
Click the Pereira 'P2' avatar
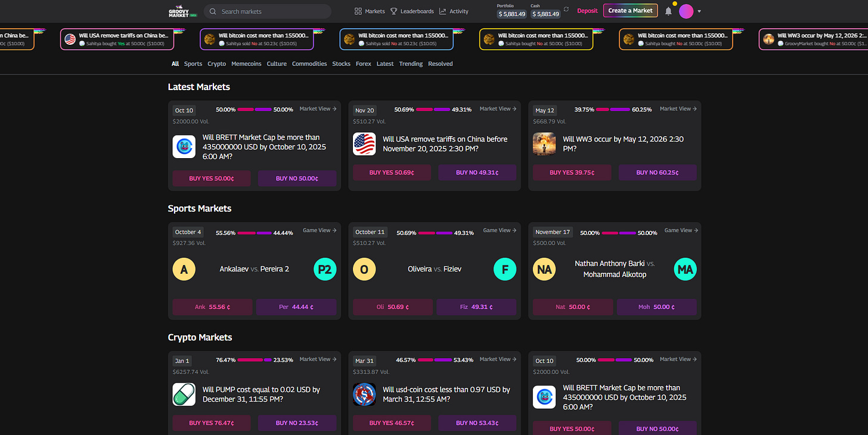[x=325, y=269]
